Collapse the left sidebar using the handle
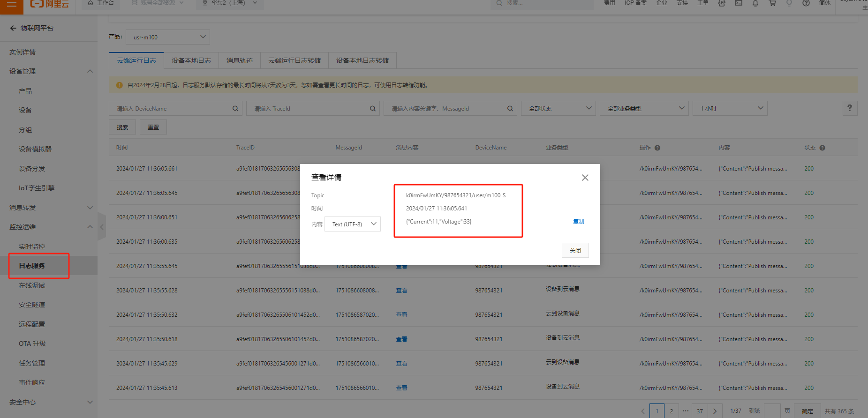Viewport: 868px width, 418px height. [102, 227]
